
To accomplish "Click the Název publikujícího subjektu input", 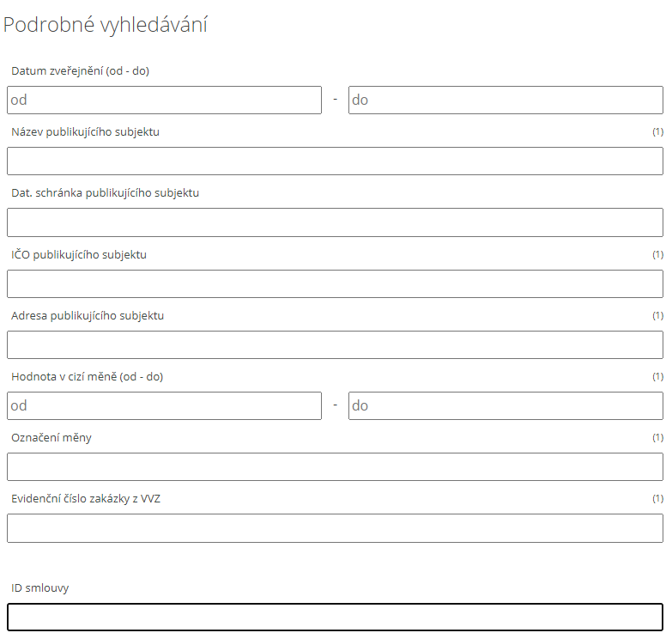I will coord(335,161).
